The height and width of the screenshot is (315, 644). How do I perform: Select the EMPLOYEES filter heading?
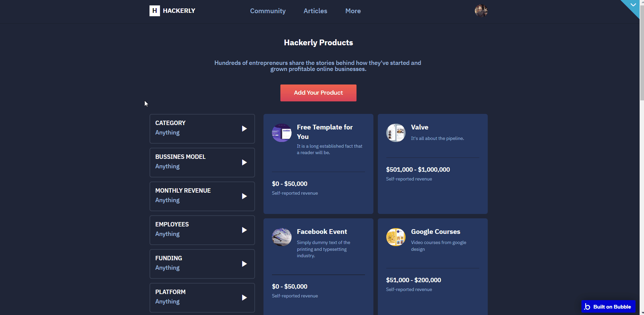(x=172, y=224)
